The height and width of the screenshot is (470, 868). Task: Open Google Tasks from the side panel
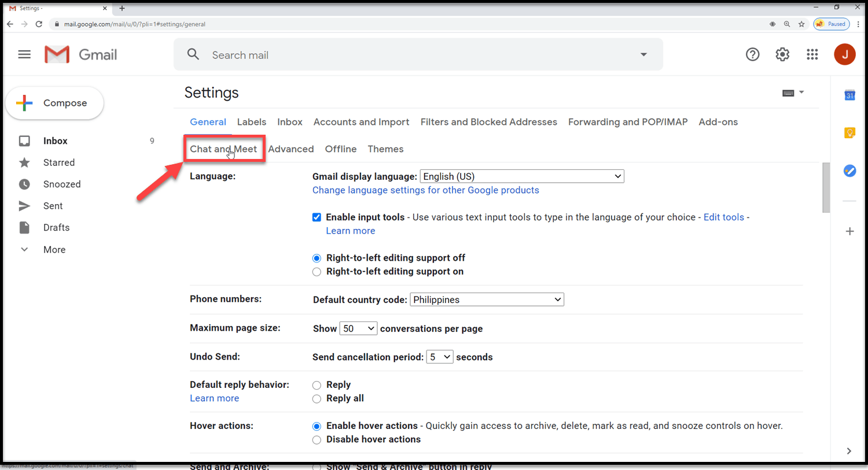849,170
